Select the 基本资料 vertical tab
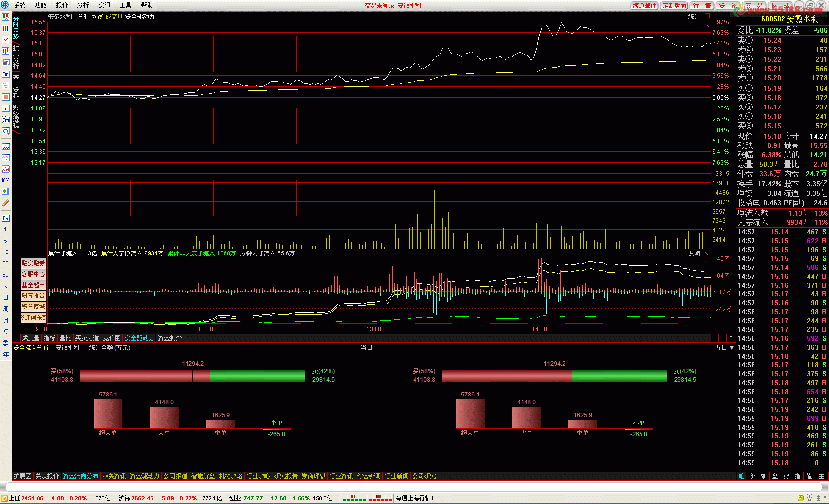 pyautogui.click(x=16, y=86)
